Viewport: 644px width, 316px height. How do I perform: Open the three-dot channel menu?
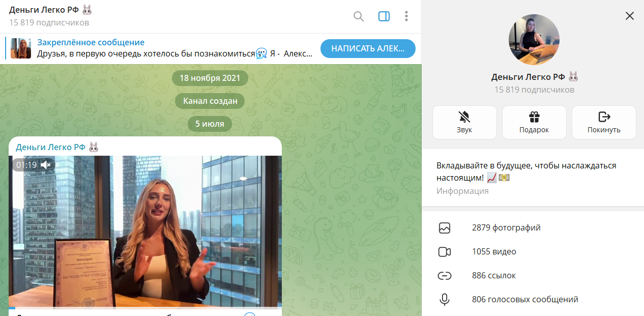point(406,16)
